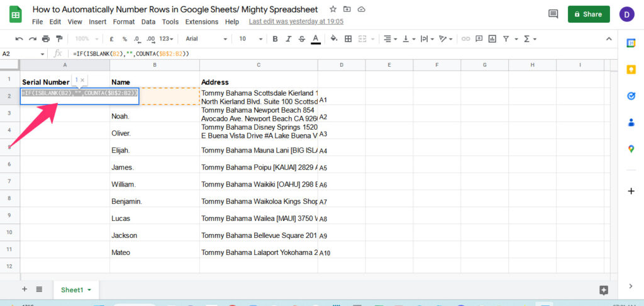Click the insert comment icon
Image resolution: width=644 pixels, height=306 pixels.
(x=479, y=38)
